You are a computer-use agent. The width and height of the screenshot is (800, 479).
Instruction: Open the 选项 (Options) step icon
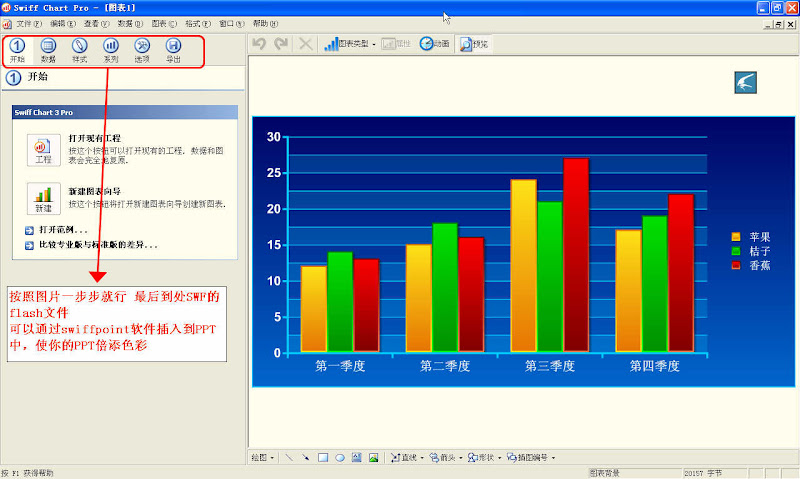point(142,50)
